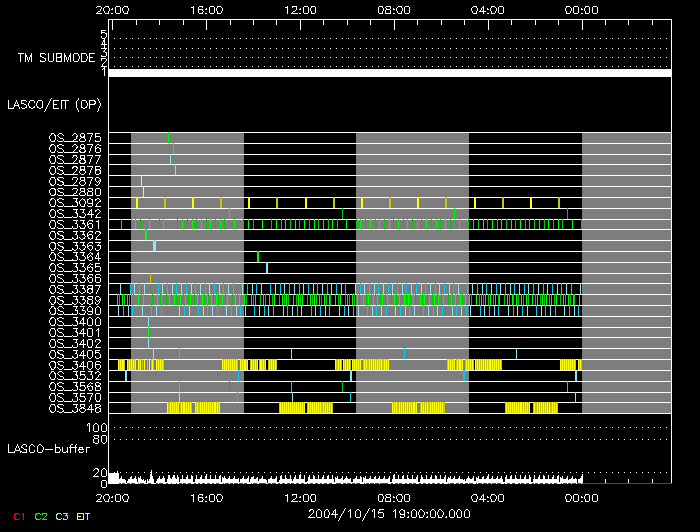Screen dimensions: 700x532
Task: Click the white TM SUBMODE level 1 bar
Action: click(390, 73)
